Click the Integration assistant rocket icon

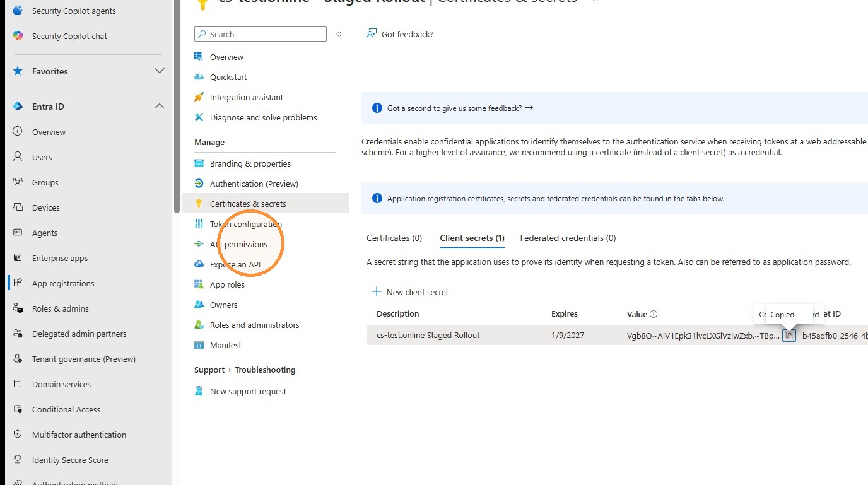coord(199,97)
